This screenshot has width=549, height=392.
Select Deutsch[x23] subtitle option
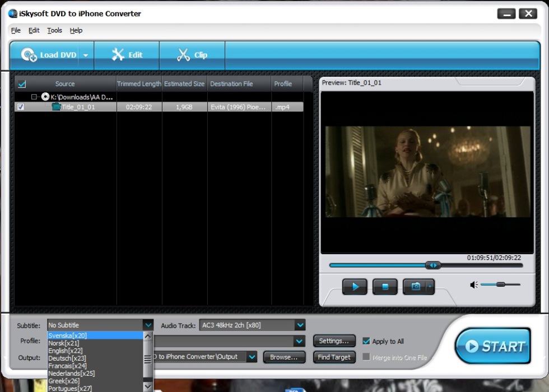pos(95,358)
